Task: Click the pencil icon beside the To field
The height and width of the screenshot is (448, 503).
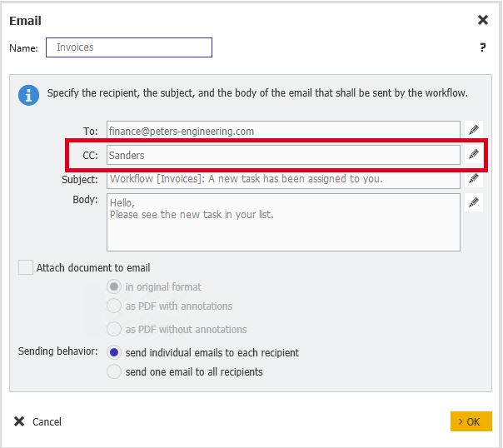Action: click(x=474, y=130)
